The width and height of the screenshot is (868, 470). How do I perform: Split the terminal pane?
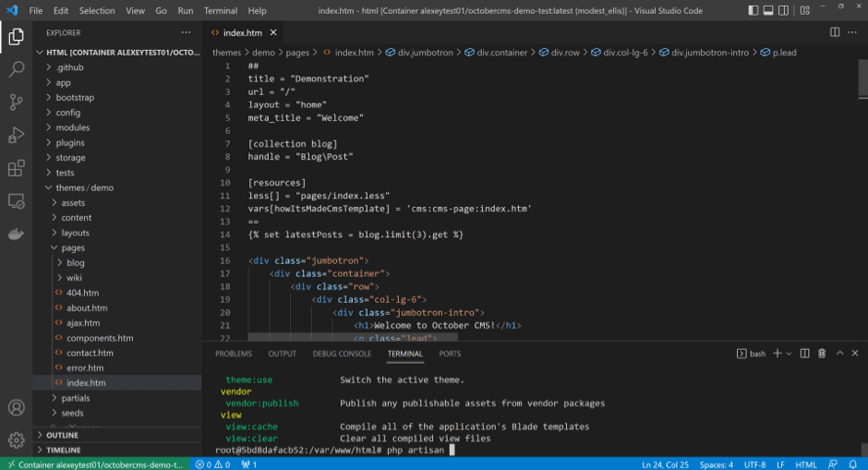point(805,353)
